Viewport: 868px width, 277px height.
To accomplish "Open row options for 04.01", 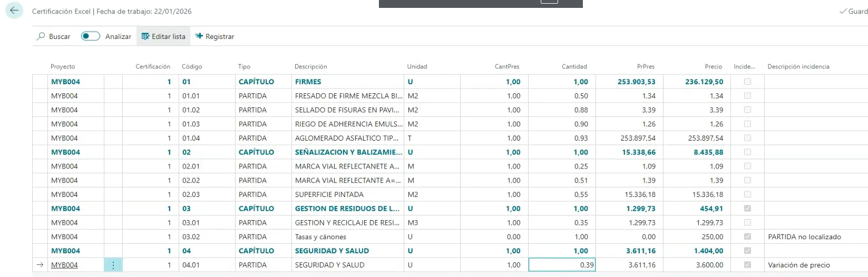I will (x=113, y=265).
